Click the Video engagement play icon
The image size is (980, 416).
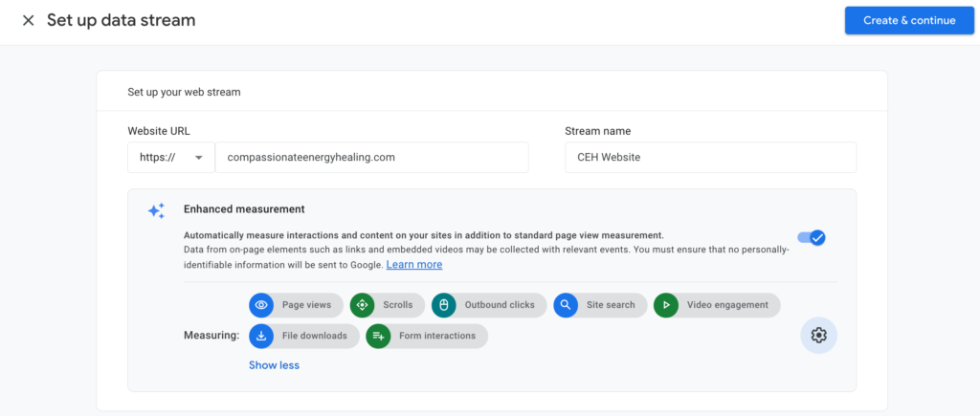pos(666,305)
